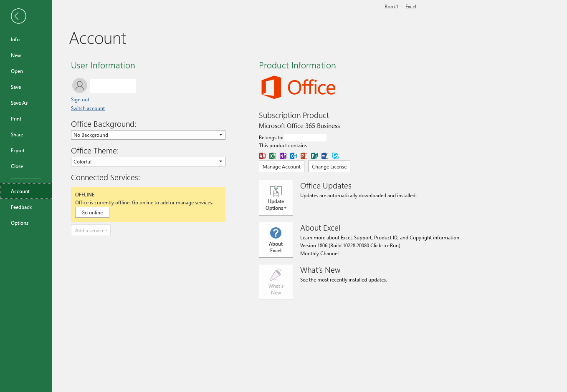This screenshot has height=392, width=567.
Task: Click the Outlook product icon
Action: click(x=294, y=156)
